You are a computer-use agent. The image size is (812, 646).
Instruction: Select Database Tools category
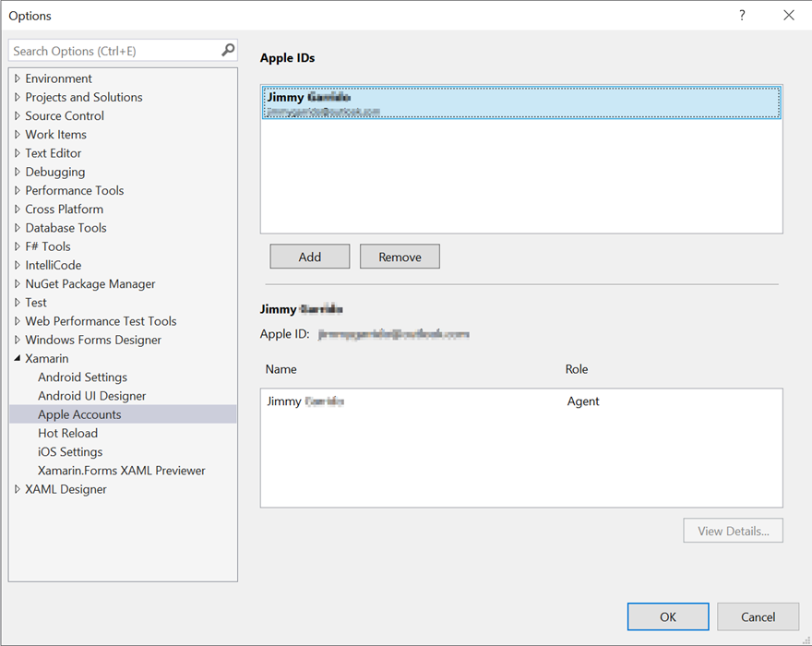pos(66,227)
